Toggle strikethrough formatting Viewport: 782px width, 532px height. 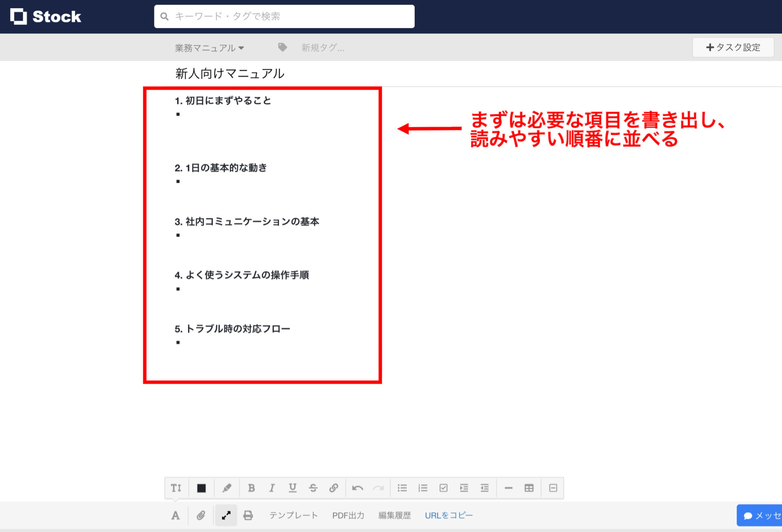313,488
